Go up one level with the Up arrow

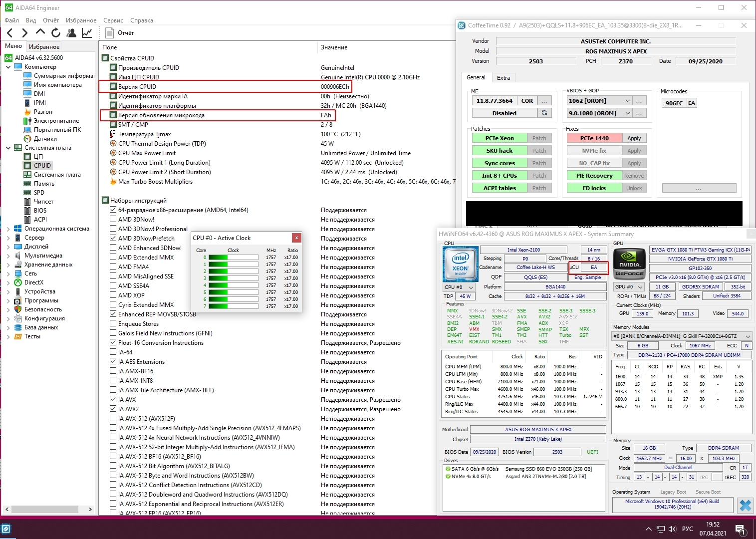point(40,32)
